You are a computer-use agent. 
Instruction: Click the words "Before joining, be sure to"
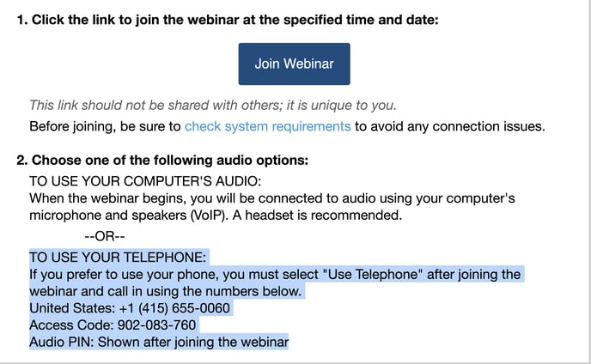pyautogui.click(x=105, y=126)
